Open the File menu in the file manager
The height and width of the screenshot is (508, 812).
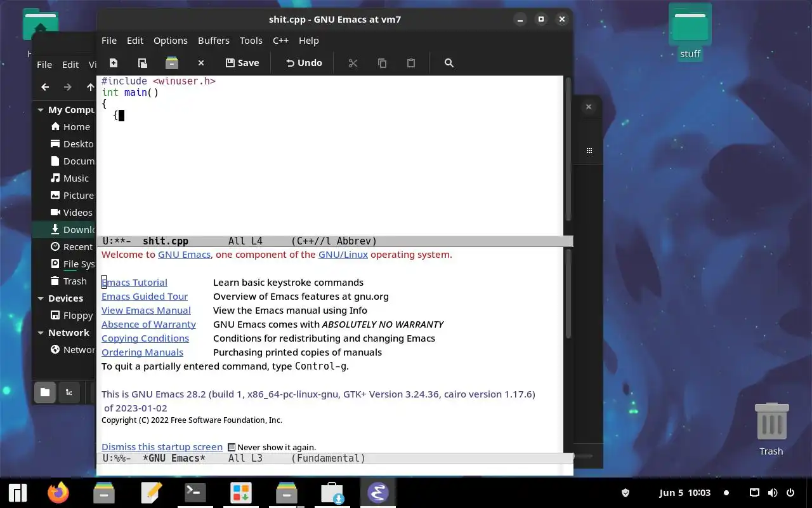(44, 65)
